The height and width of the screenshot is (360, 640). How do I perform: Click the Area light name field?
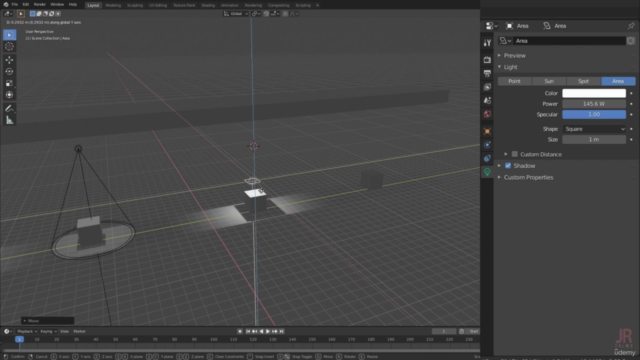[x=569, y=41]
